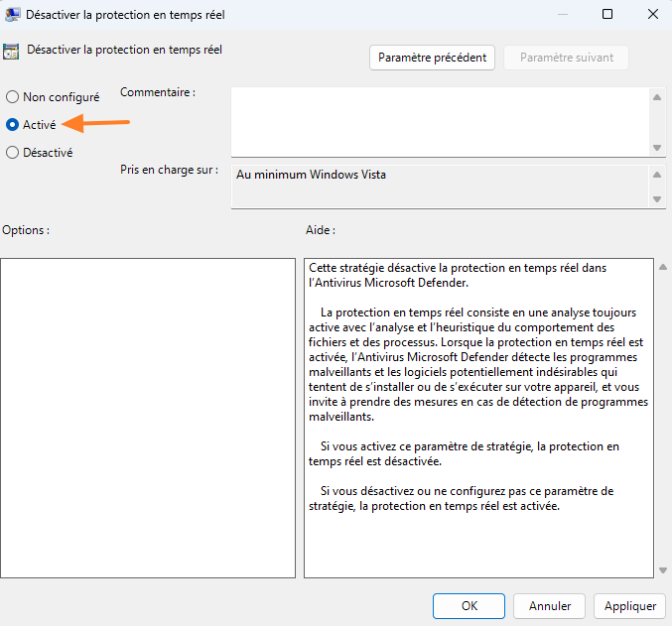Image resolution: width=672 pixels, height=626 pixels.
Task: Go to 'Paramètre précédent'
Action: [x=433, y=58]
